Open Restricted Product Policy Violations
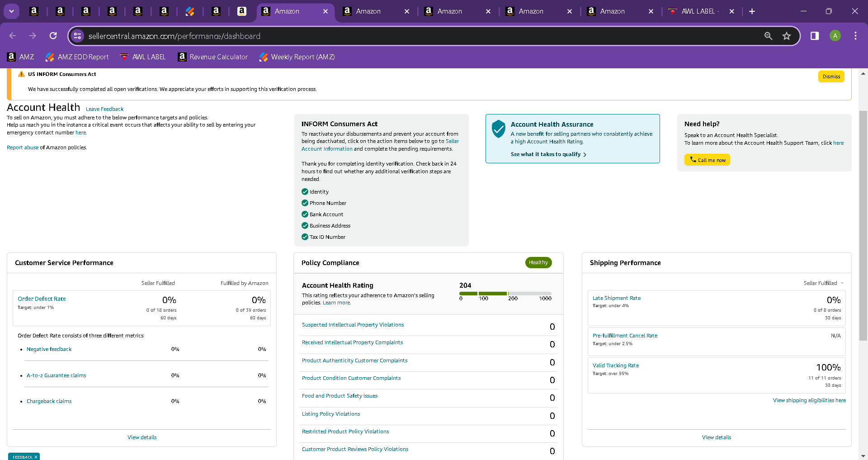Viewport: 868px width, 460px height. [x=345, y=432]
